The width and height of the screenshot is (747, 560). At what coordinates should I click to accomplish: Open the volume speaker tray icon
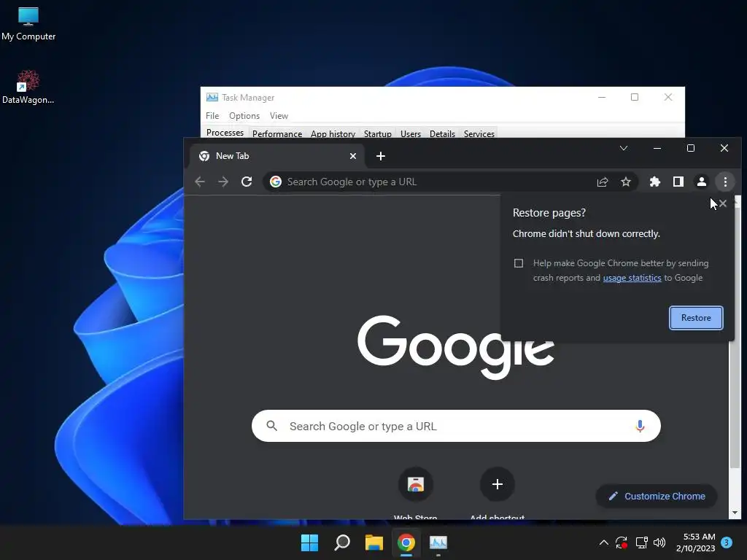[x=659, y=542]
